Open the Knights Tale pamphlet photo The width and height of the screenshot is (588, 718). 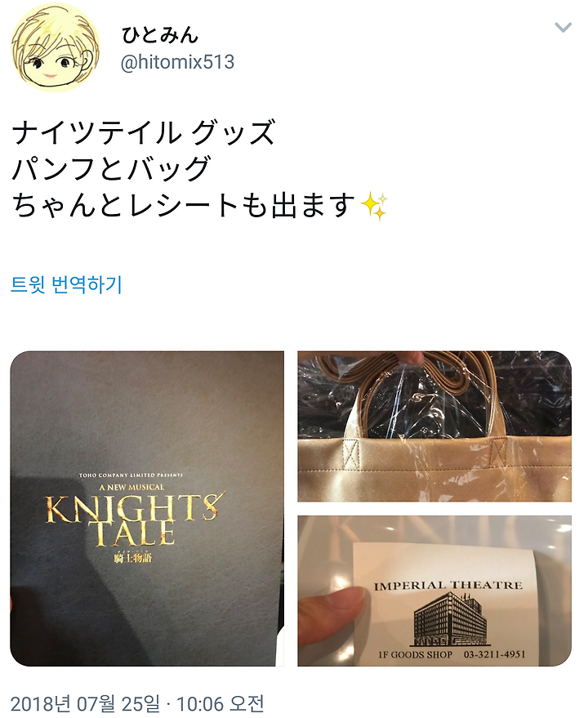coord(147,508)
